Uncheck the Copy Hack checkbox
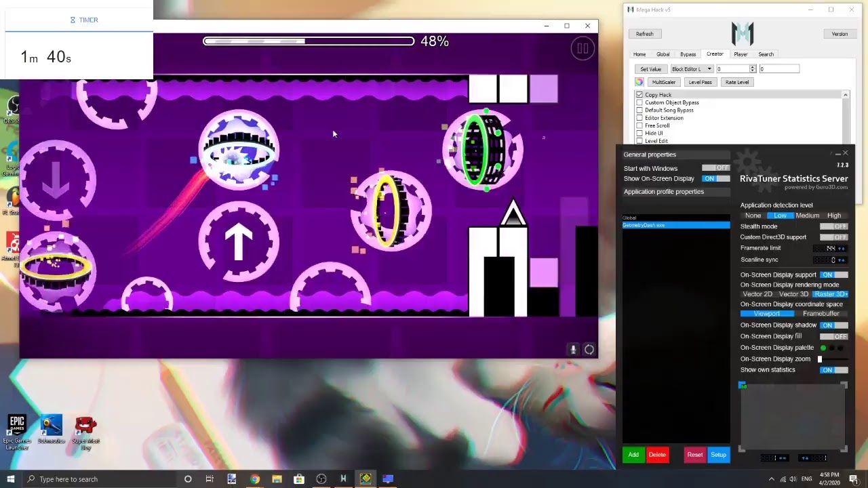The image size is (868, 488). [x=639, y=95]
